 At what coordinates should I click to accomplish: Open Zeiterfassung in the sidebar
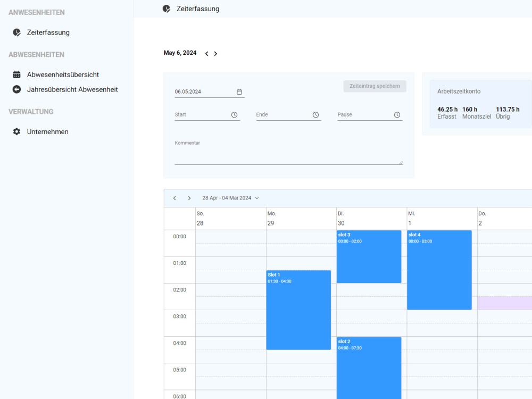[x=48, y=32]
